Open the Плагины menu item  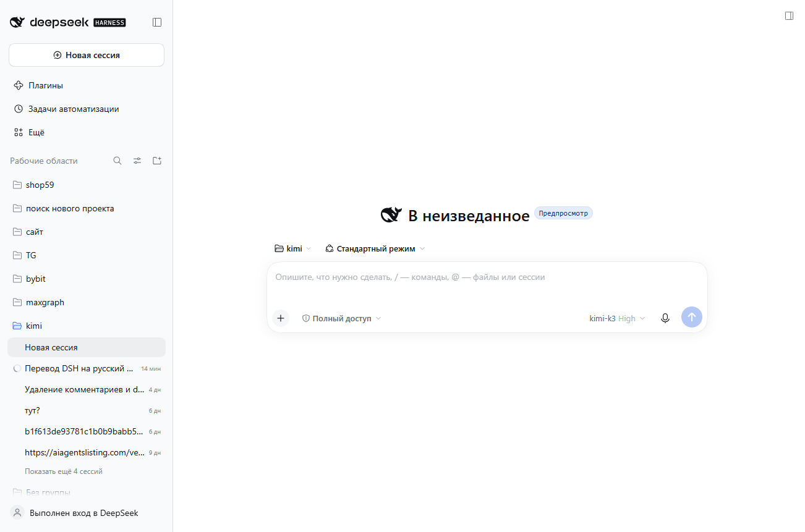87,85
